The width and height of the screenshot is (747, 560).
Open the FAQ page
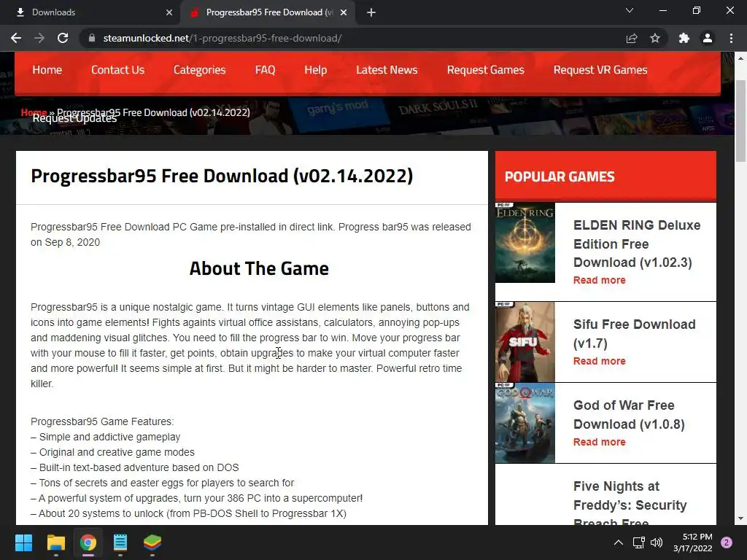point(265,70)
